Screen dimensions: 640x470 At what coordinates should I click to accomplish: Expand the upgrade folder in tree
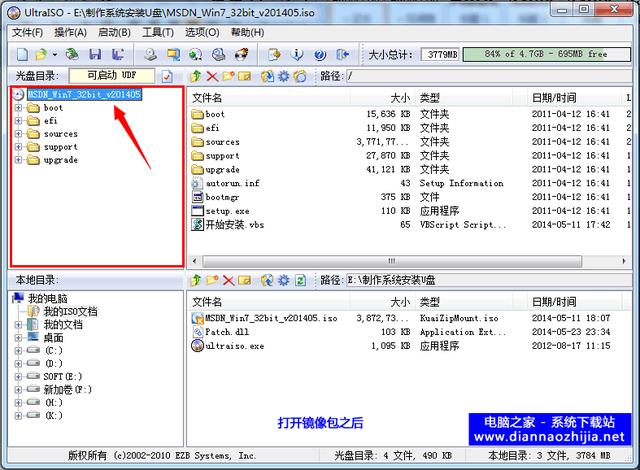[18, 160]
